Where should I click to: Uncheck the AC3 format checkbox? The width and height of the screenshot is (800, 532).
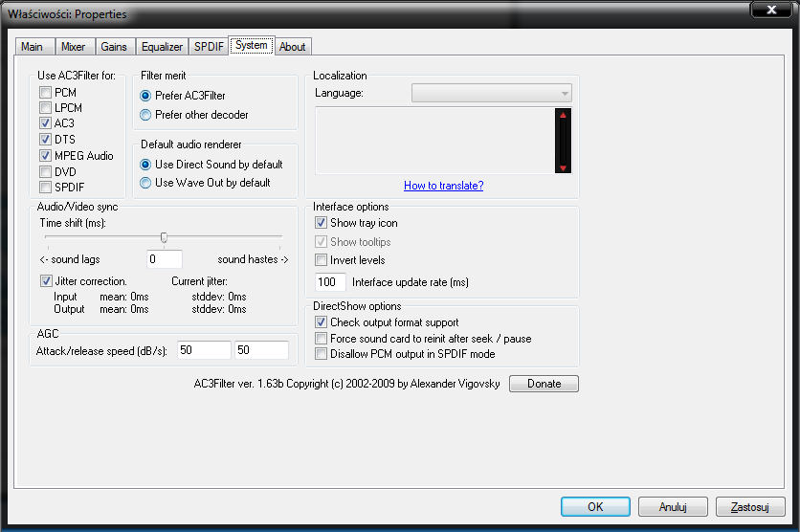pyautogui.click(x=45, y=122)
